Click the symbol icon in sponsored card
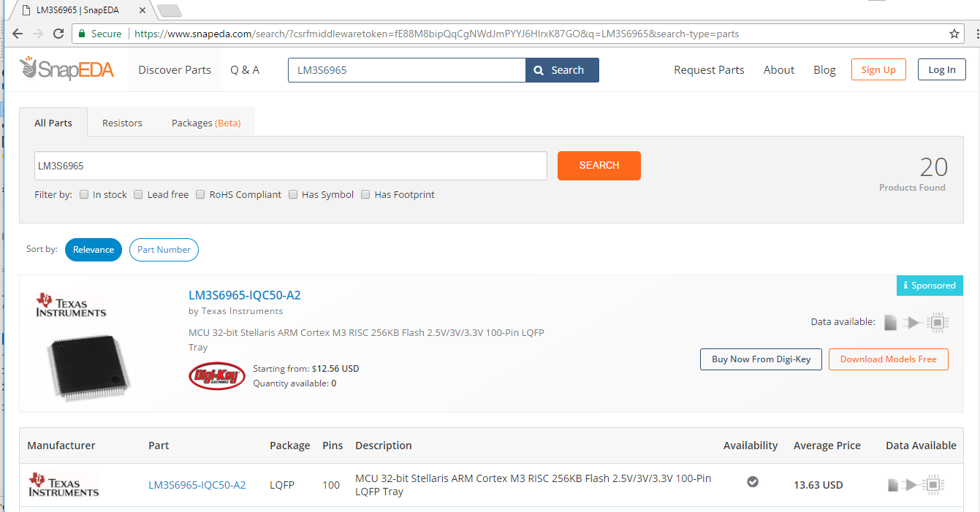Screen dimensions: 980x512 [x=912, y=322]
